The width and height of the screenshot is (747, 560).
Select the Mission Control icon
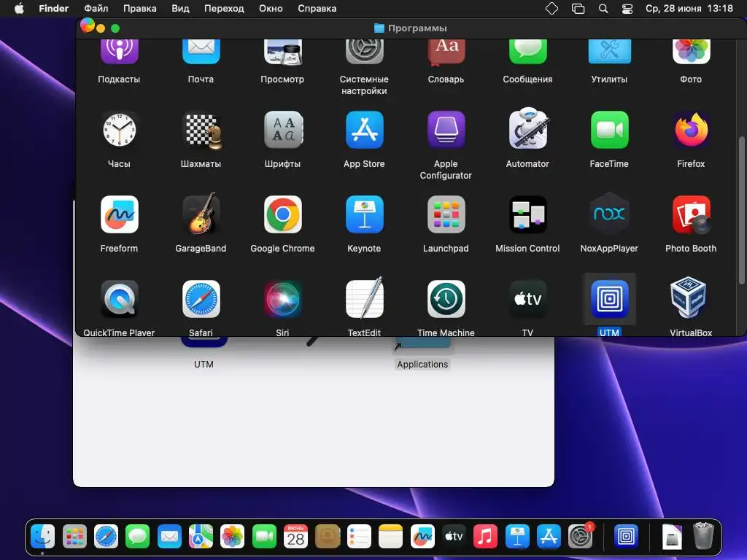[528, 214]
